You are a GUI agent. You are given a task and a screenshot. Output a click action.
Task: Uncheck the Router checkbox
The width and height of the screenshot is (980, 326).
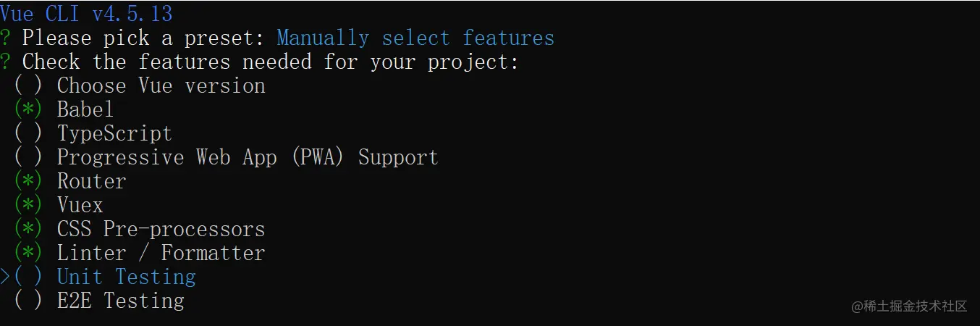(28, 181)
